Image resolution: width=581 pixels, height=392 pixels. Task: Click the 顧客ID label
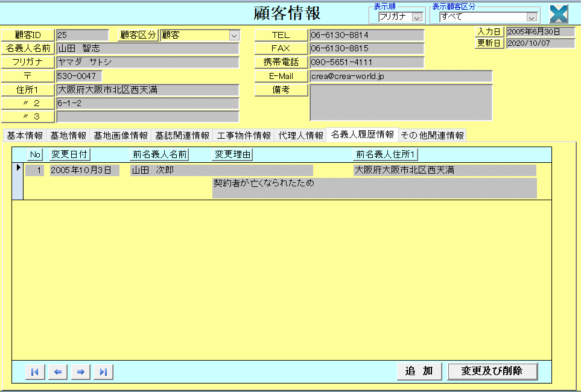(x=28, y=35)
